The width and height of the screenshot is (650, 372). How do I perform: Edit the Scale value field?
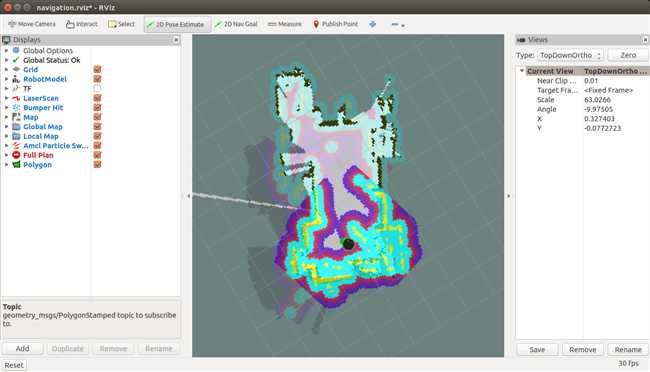(615, 100)
